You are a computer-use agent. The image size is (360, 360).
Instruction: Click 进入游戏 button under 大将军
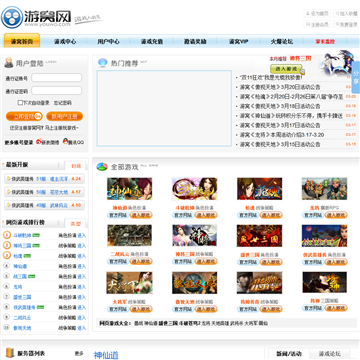142,309
